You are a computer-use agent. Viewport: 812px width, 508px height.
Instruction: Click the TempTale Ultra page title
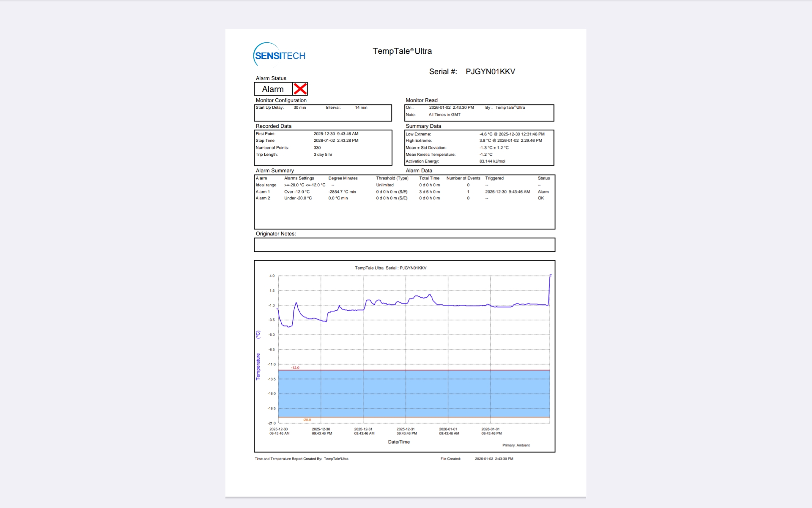(x=402, y=51)
